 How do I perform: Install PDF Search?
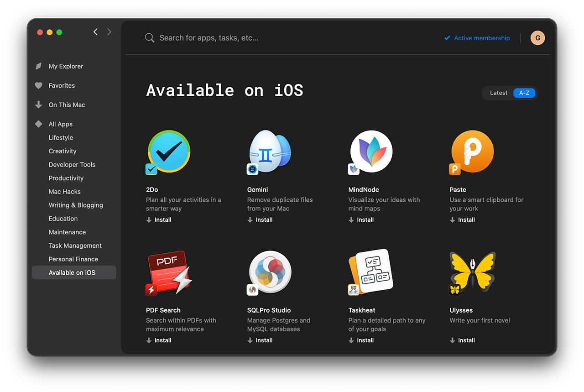(159, 340)
